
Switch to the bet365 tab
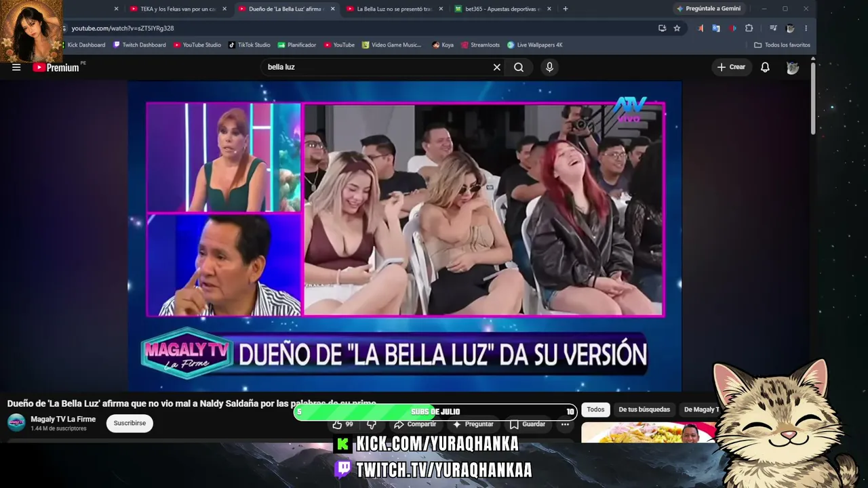pyautogui.click(x=502, y=9)
